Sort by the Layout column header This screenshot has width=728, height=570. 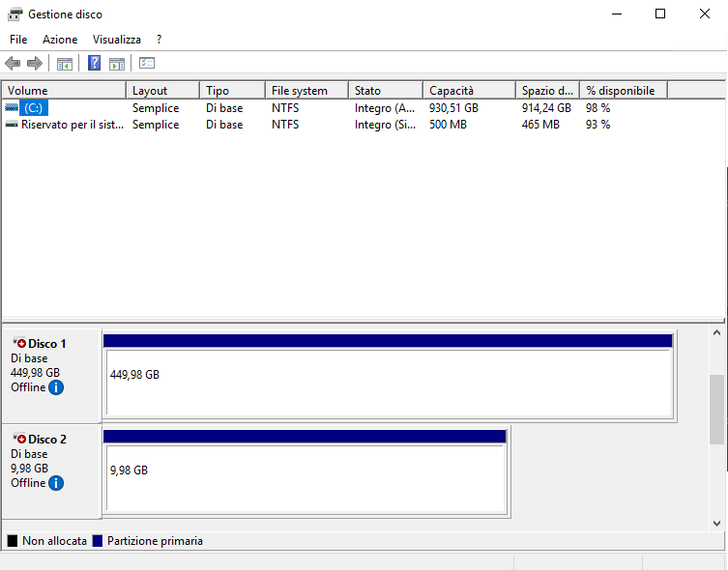163,91
